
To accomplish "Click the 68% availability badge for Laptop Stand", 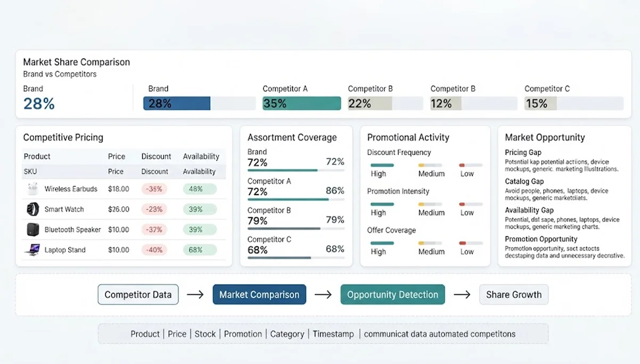I will (x=200, y=250).
